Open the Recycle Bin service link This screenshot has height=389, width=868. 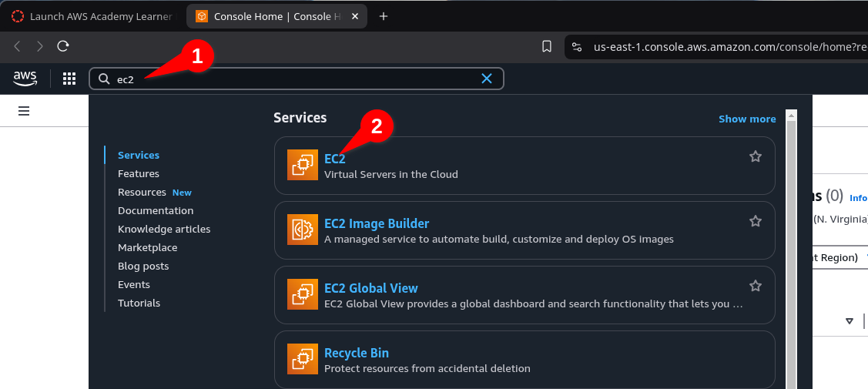point(356,353)
